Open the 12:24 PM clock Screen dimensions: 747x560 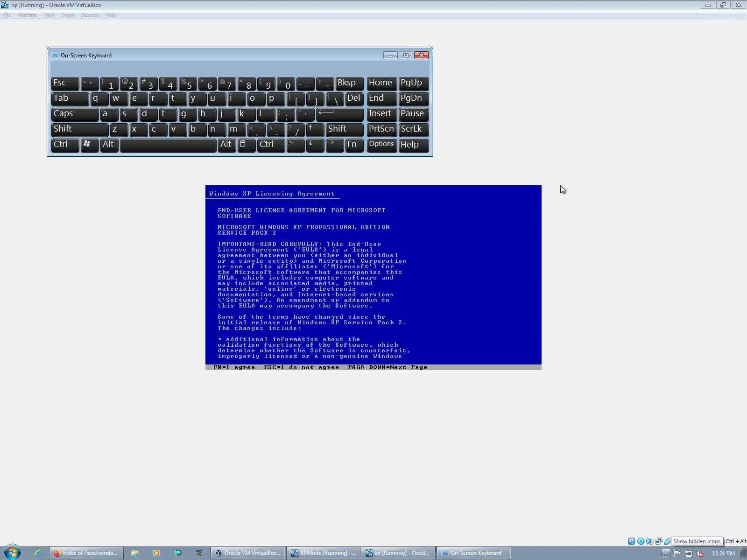click(723, 553)
